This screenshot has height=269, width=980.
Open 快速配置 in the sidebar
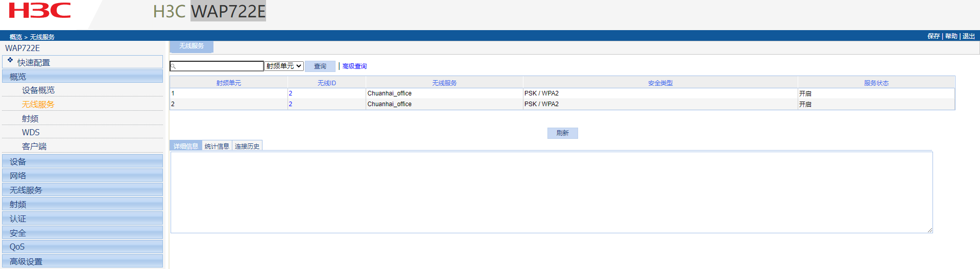(x=83, y=62)
